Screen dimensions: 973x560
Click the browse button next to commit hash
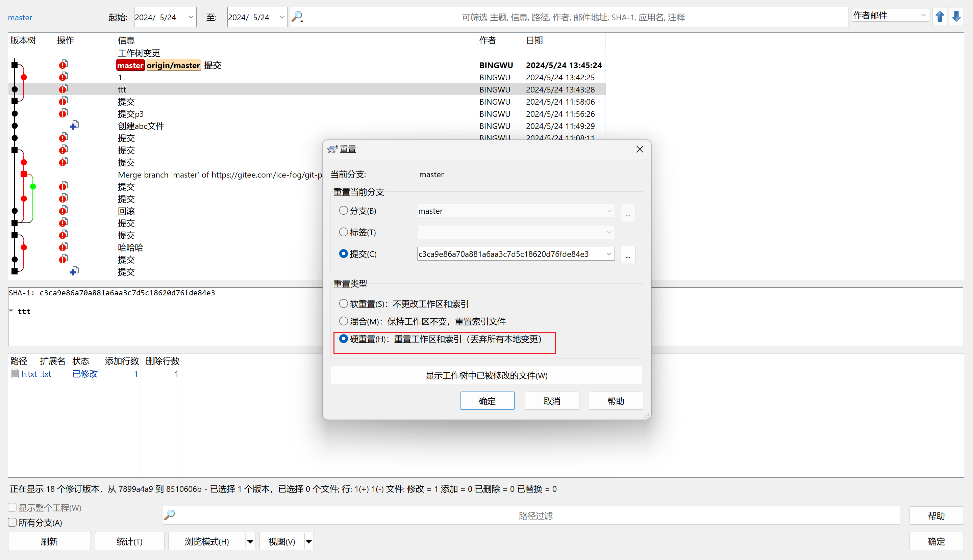pyautogui.click(x=627, y=254)
